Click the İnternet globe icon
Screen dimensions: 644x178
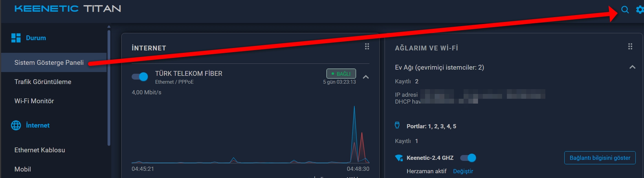pyautogui.click(x=16, y=125)
